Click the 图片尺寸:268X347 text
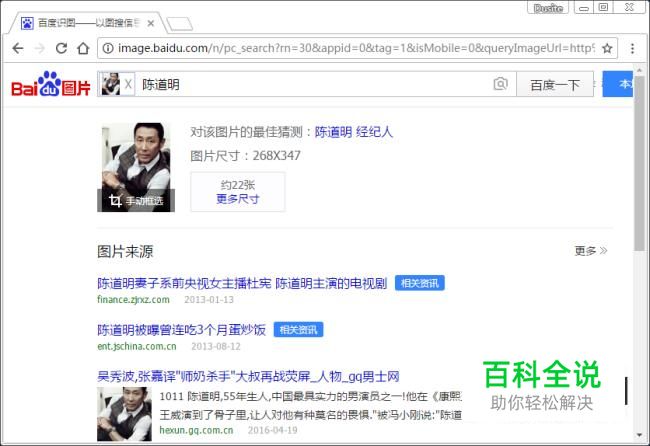 pyautogui.click(x=245, y=156)
